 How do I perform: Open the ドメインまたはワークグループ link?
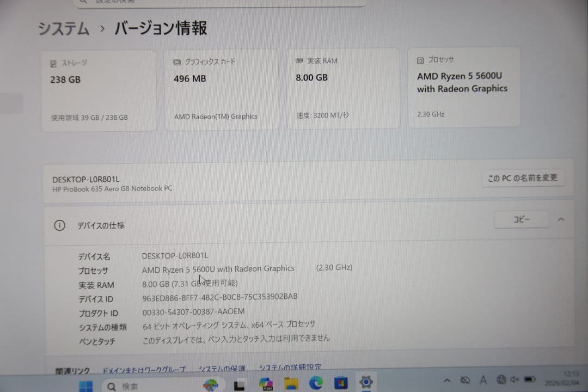144,370
